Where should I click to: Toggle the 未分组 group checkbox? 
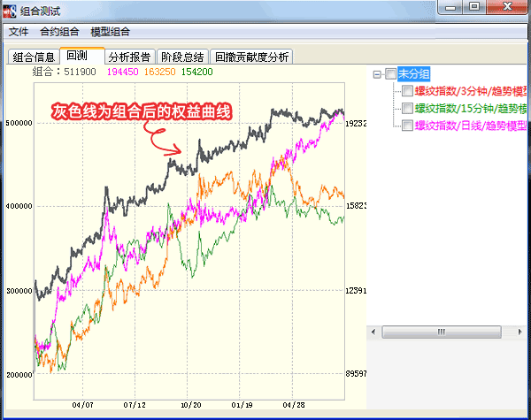(x=391, y=74)
